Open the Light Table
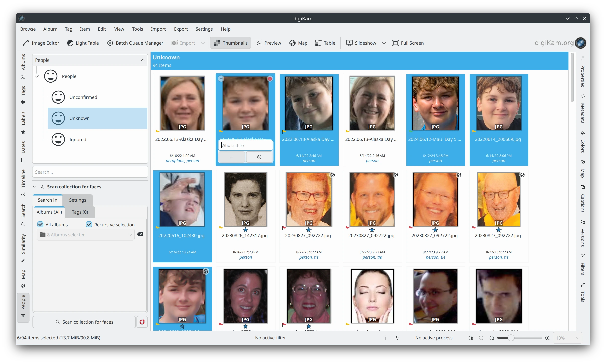 point(83,43)
